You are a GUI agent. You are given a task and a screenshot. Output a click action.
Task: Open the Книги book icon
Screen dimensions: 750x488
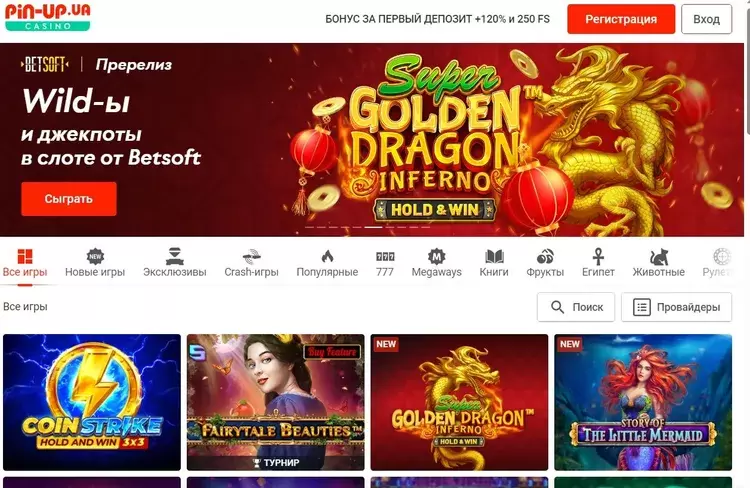click(494, 256)
